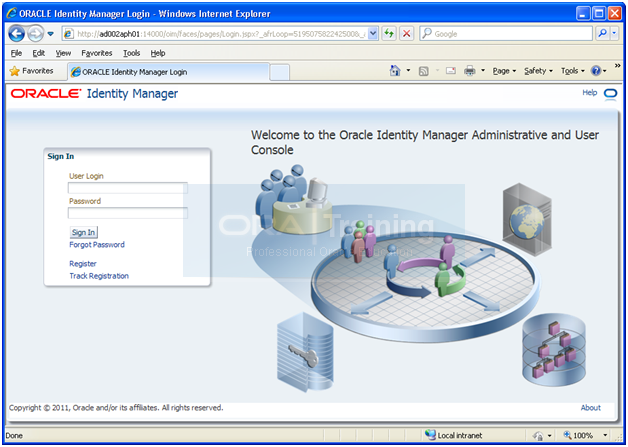This screenshot has height=447, width=628.
Task: Click the Home page icon
Action: click(x=395, y=71)
